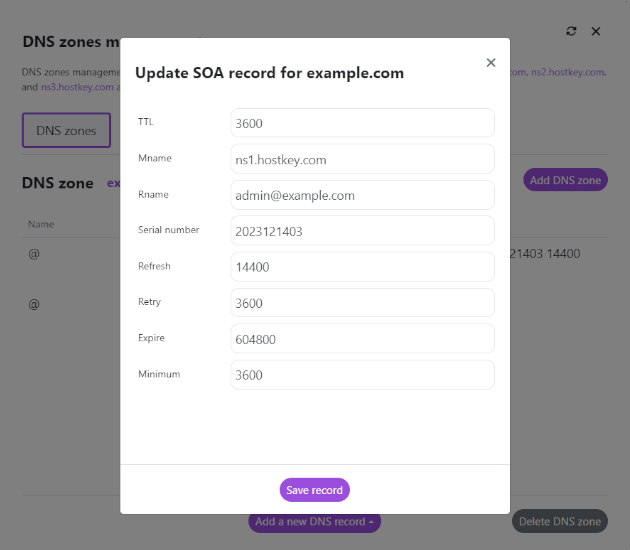The height and width of the screenshot is (550, 630).
Task: Expand the Add a new DNS record dropdown
Action: point(315,522)
